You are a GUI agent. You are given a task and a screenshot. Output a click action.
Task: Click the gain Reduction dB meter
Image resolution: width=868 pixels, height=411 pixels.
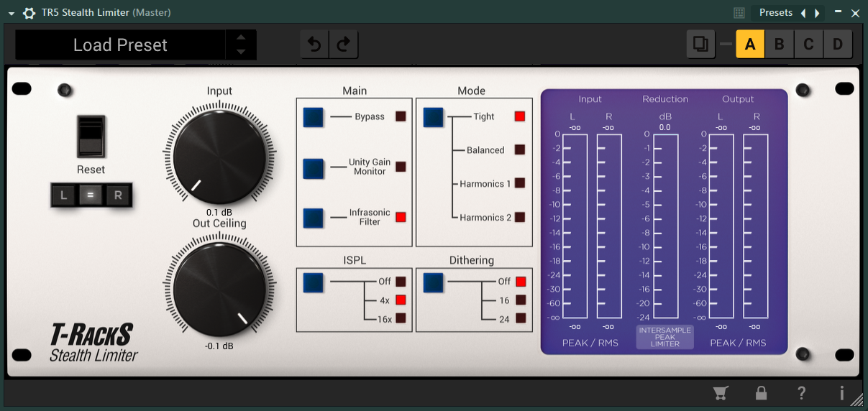[x=665, y=226]
